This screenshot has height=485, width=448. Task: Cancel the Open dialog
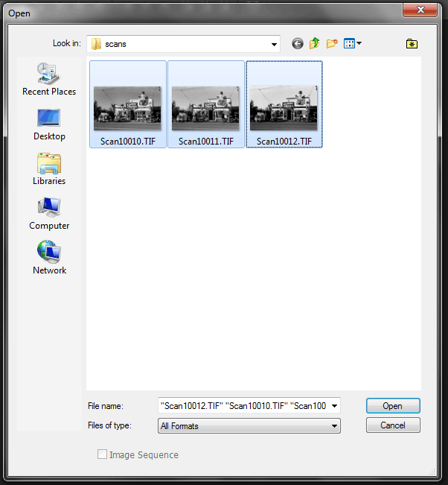click(393, 425)
